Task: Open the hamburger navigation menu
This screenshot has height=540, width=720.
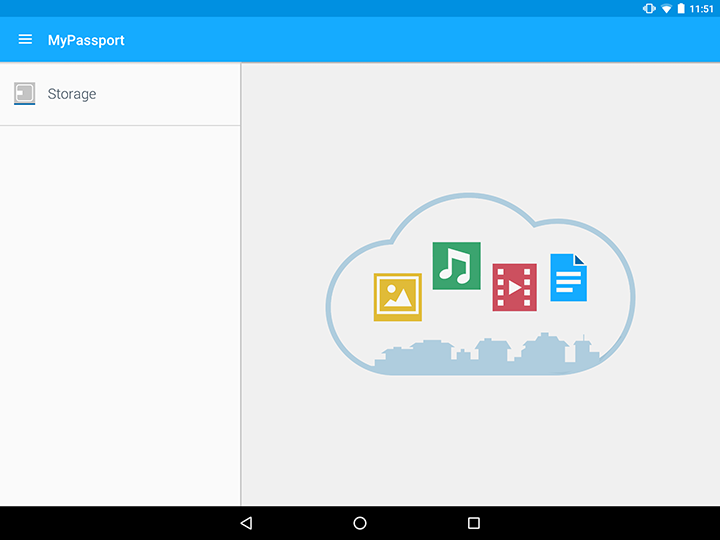Action: [25, 40]
